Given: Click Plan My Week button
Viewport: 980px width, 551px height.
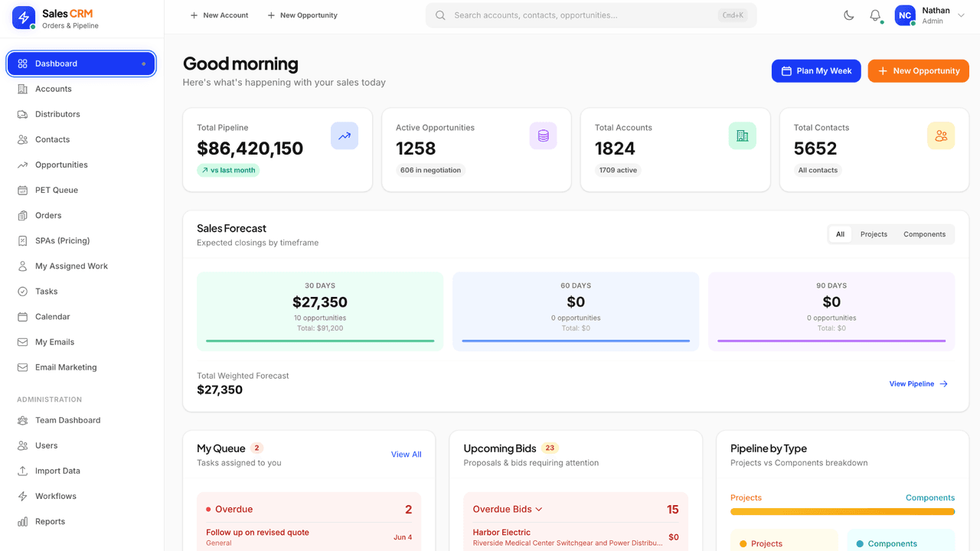Looking at the screenshot, I should (816, 70).
